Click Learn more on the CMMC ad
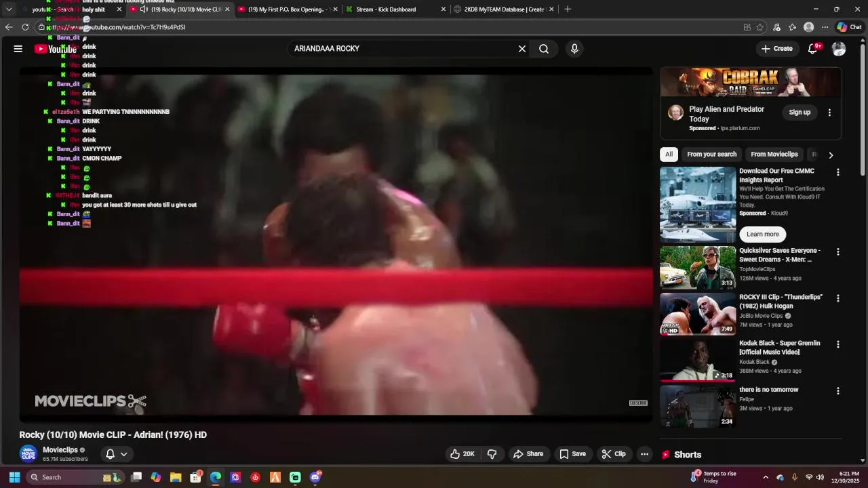 click(763, 235)
